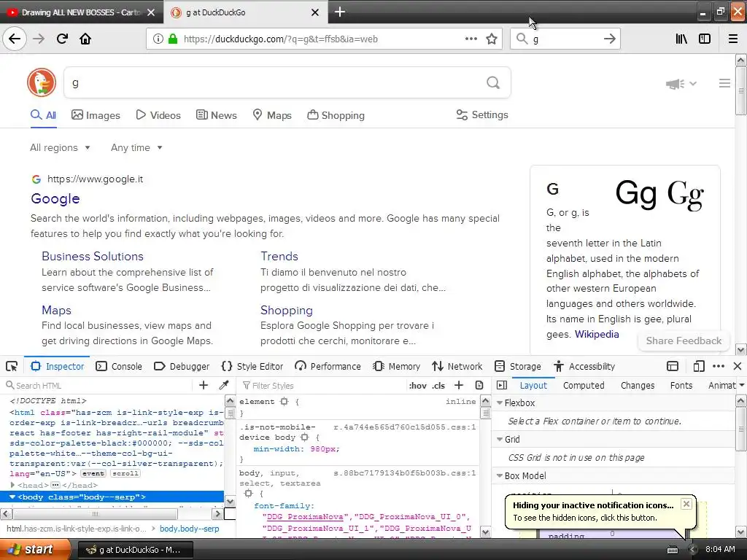Viewport: 747px width, 560px height.
Task: Open the Any time filter dropdown
Action: coord(136,147)
